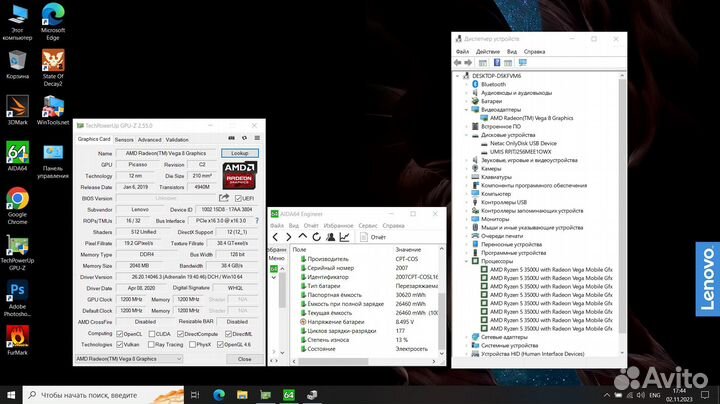Image resolution: width=720 pixels, height=404 pixels.
Task: Click the Device Manager vertical scrollbar
Action: point(622,206)
